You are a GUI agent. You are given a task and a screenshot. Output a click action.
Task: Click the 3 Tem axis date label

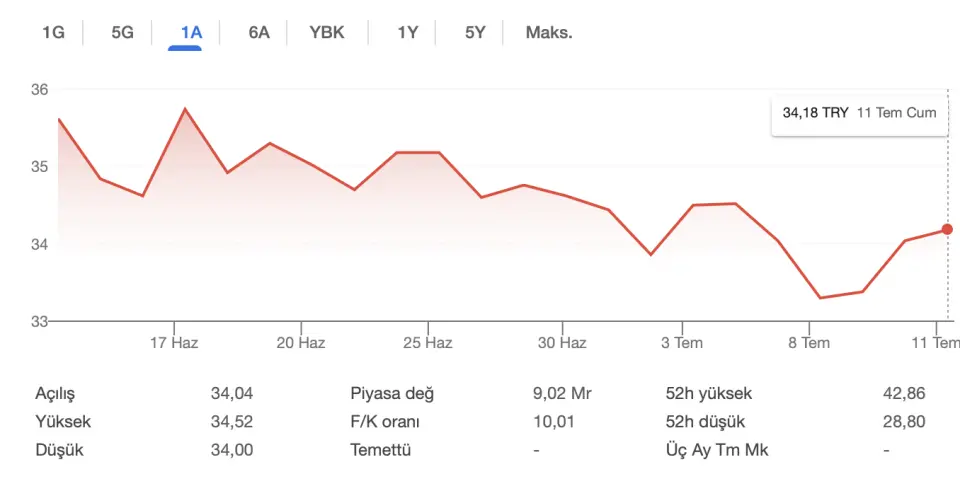pos(682,343)
